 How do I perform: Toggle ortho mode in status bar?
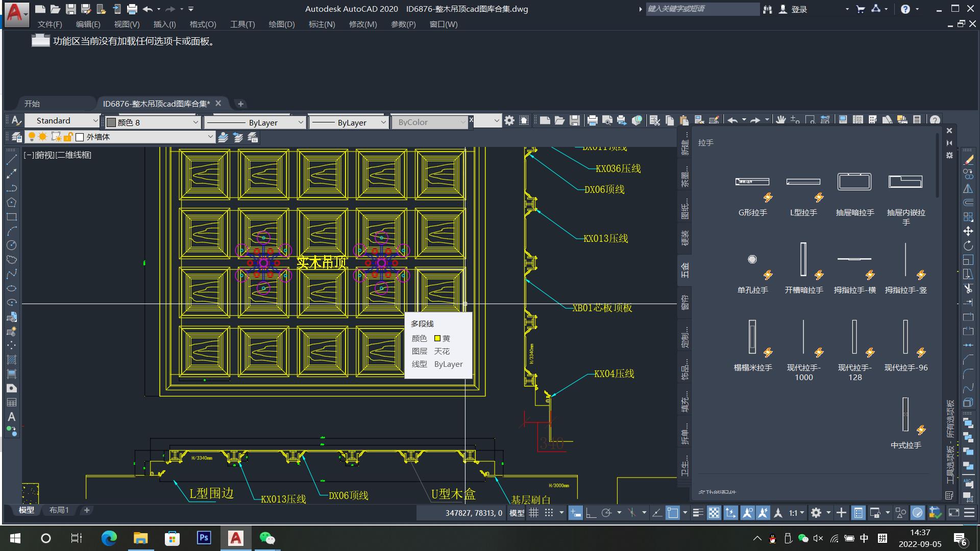591,513
